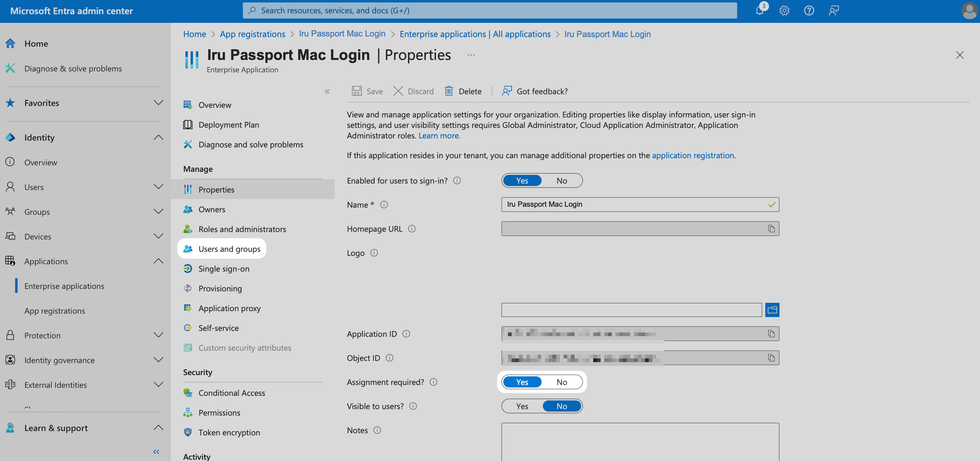Screen dimensions: 980x461
Task: Expand the Identity governance section
Action: click(158, 360)
